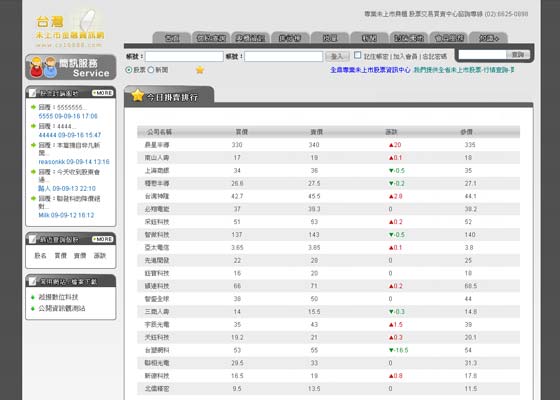Click the 42.7 buy price cell
The width and height of the screenshot is (560, 400).
click(x=237, y=196)
